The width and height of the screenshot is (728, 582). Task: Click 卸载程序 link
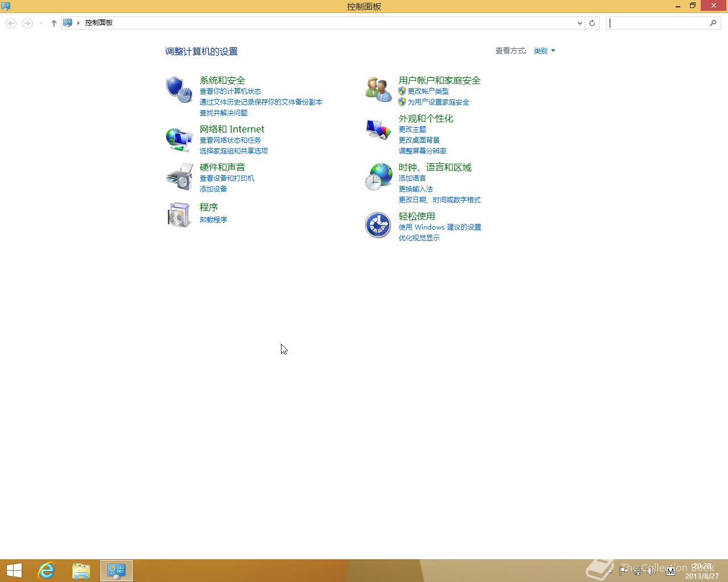[x=213, y=219]
